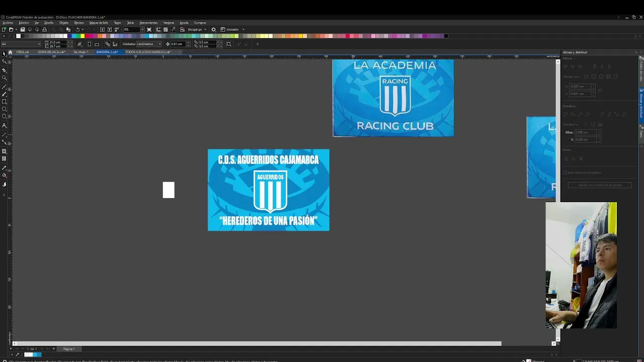Pick the yellow swatch in color palette
Screen dimensions: 644x362
(83, 36)
